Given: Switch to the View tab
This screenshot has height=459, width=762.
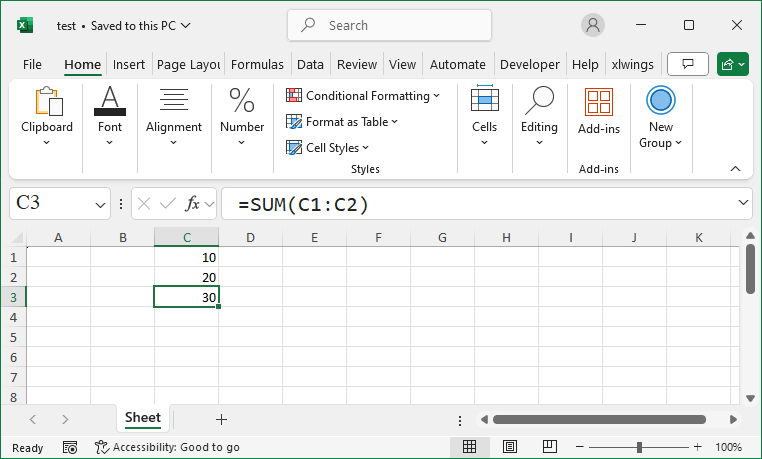Looking at the screenshot, I should 402,64.
